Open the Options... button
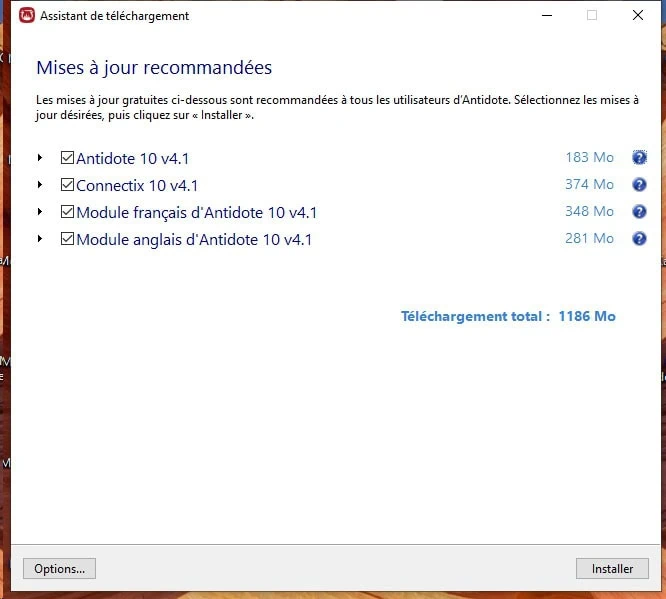 tap(59, 568)
